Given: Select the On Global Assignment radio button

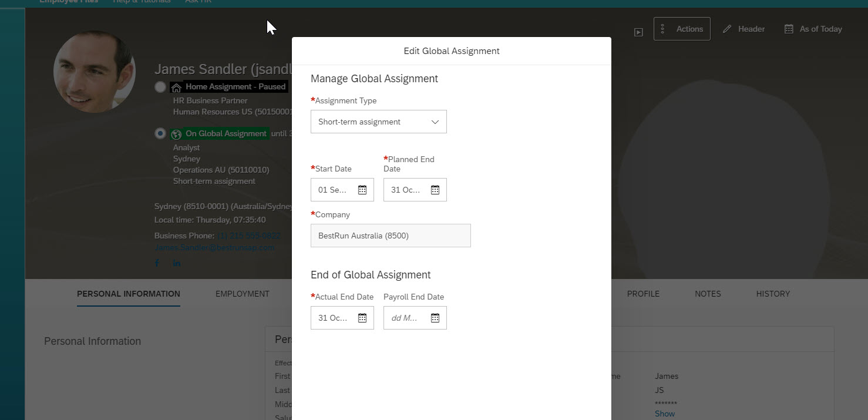Looking at the screenshot, I should (x=160, y=133).
